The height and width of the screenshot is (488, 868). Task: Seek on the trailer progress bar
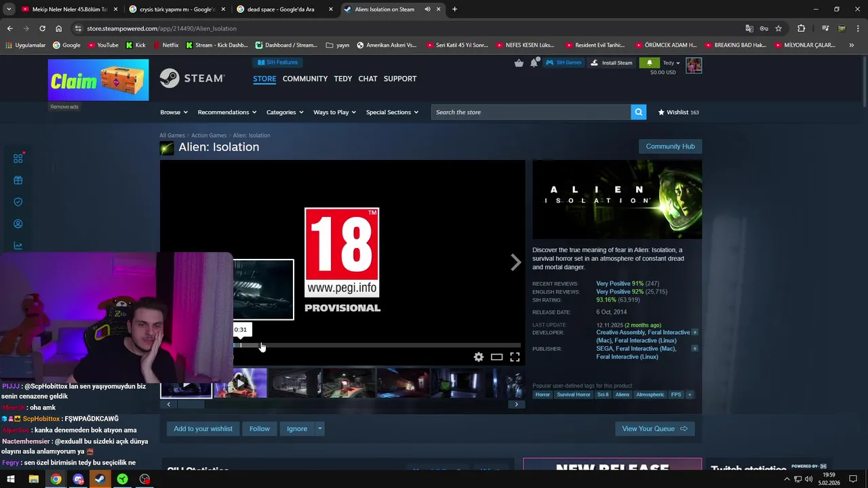coord(377,345)
